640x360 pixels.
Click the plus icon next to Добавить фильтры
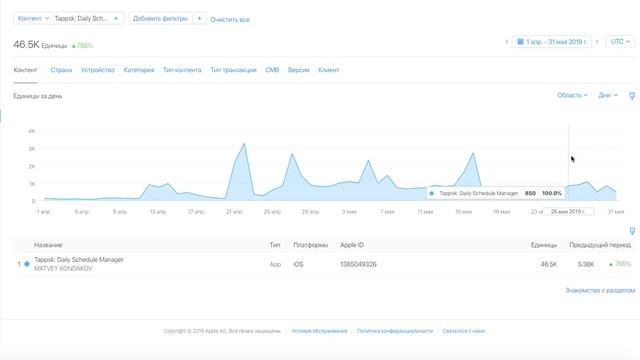coord(199,18)
